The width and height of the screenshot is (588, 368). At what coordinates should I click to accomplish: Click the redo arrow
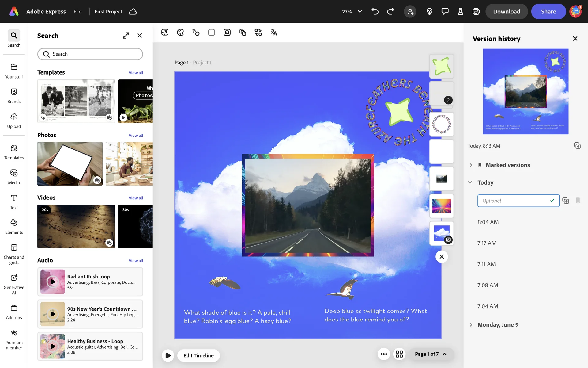coord(390,12)
